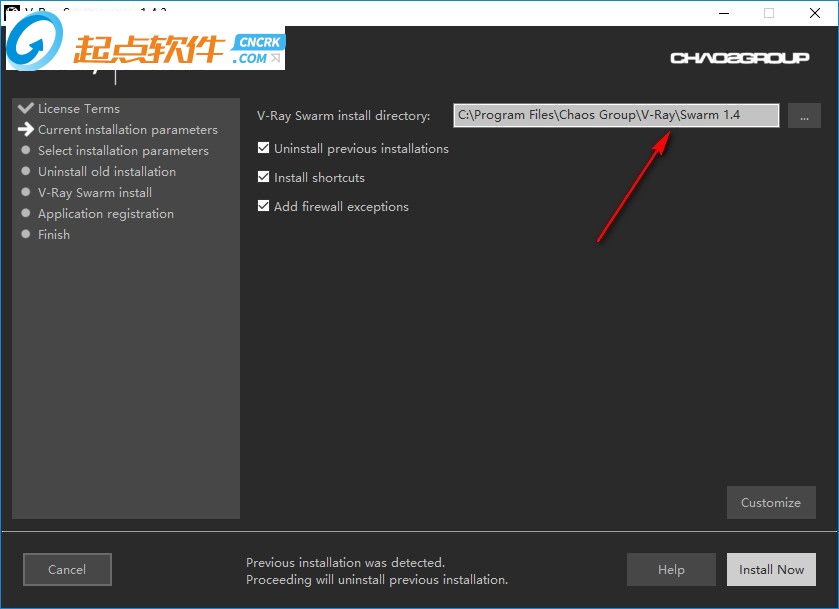839x609 pixels.
Task: Click 'Previous installation was detected.' message
Action: [x=345, y=562]
